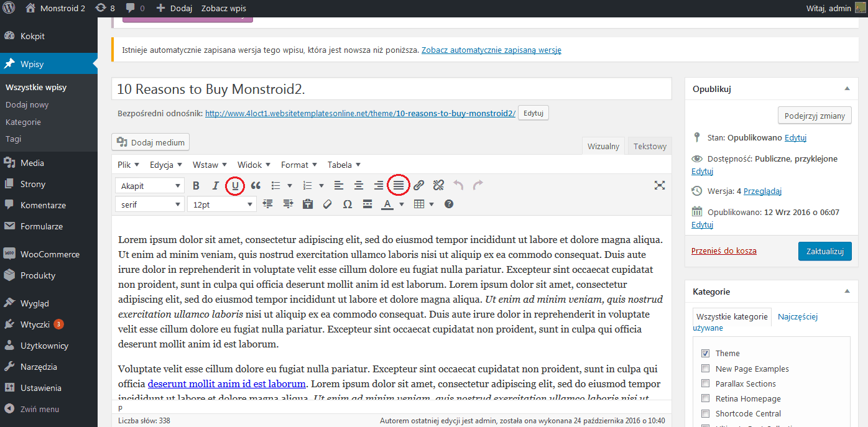The height and width of the screenshot is (427, 868).
Task: Open the 12pt font size dropdown
Action: pyautogui.click(x=222, y=204)
